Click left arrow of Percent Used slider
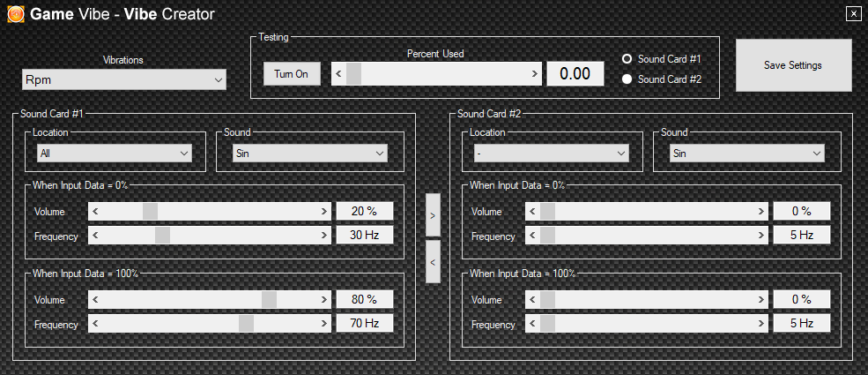Viewport: 868px width, 375px height. pos(339,74)
